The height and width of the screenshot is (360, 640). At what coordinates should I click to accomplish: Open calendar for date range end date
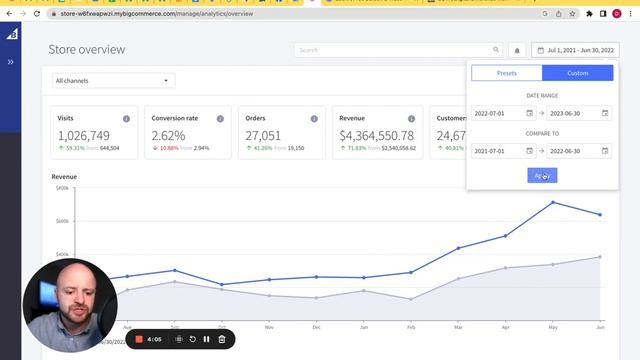[605, 113]
